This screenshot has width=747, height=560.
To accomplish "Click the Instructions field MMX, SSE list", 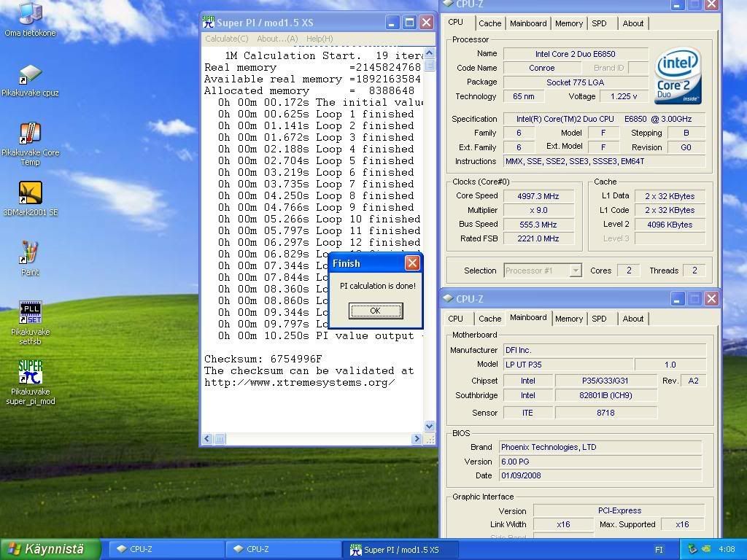I will [x=604, y=161].
